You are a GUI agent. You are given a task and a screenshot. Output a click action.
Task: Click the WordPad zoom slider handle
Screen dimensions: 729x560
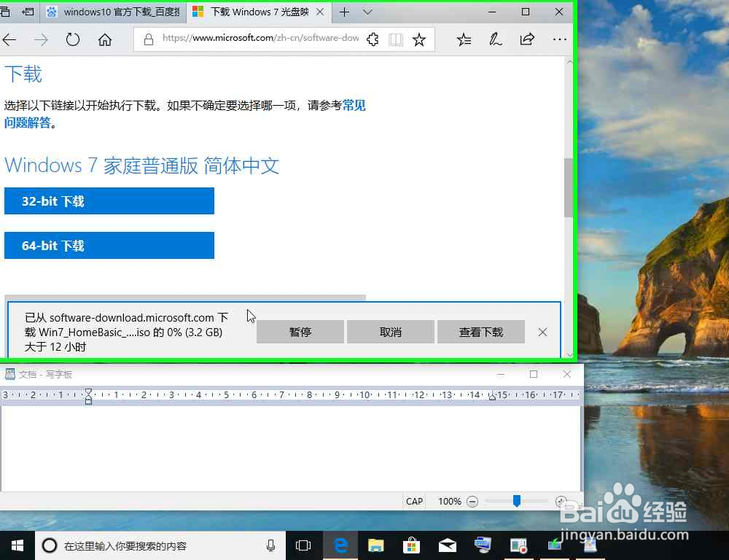tap(517, 500)
